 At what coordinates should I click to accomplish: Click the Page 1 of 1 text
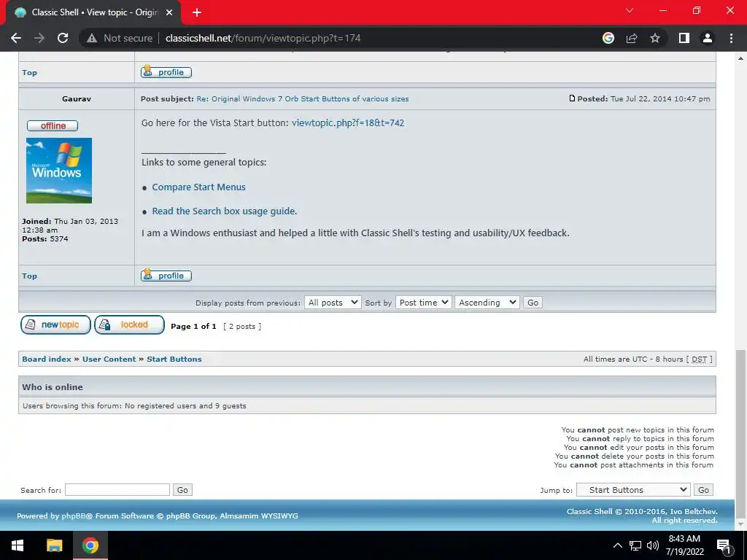(193, 326)
